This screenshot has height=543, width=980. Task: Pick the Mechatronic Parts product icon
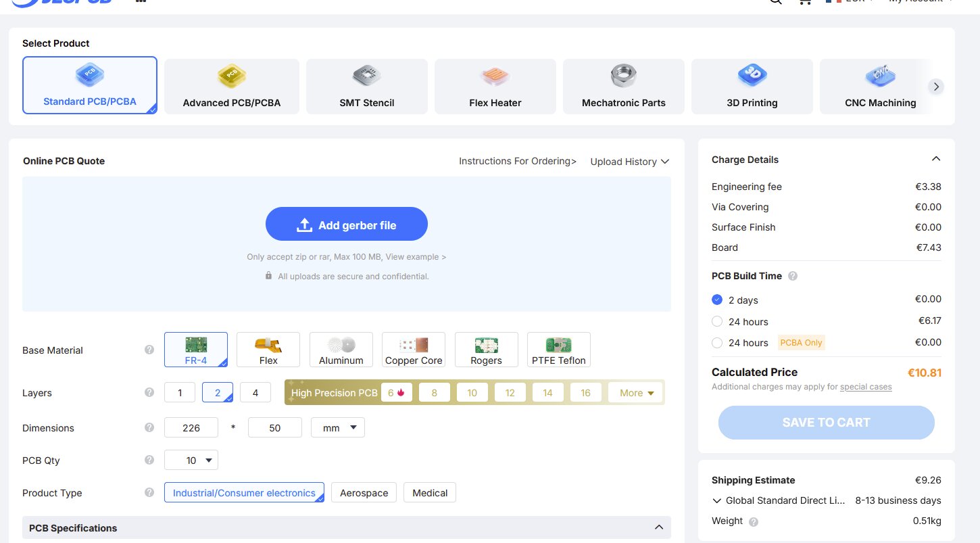(623, 76)
